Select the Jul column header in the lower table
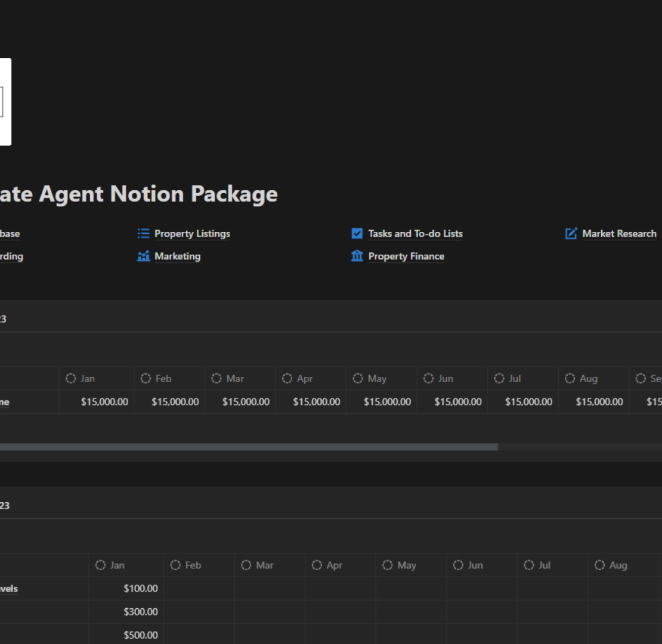Image resolution: width=662 pixels, height=644 pixels. coord(553,565)
